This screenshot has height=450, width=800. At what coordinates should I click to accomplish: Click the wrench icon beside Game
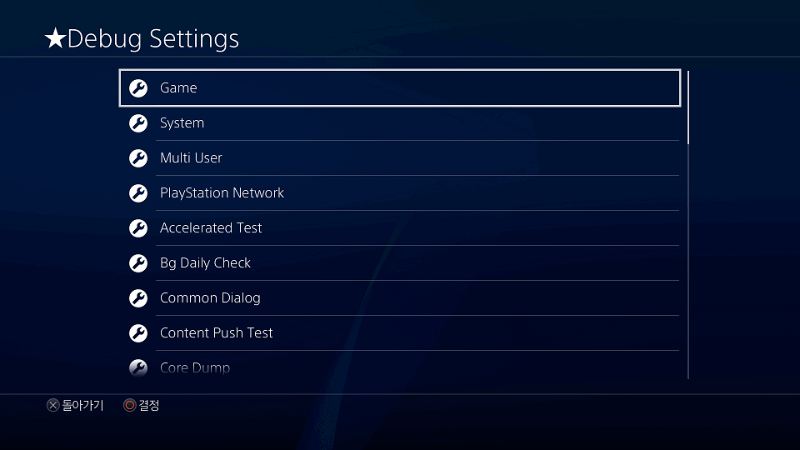pyautogui.click(x=138, y=88)
